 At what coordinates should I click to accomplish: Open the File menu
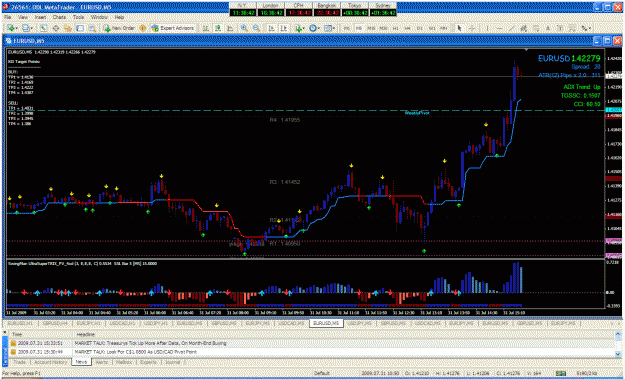[x=8, y=17]
